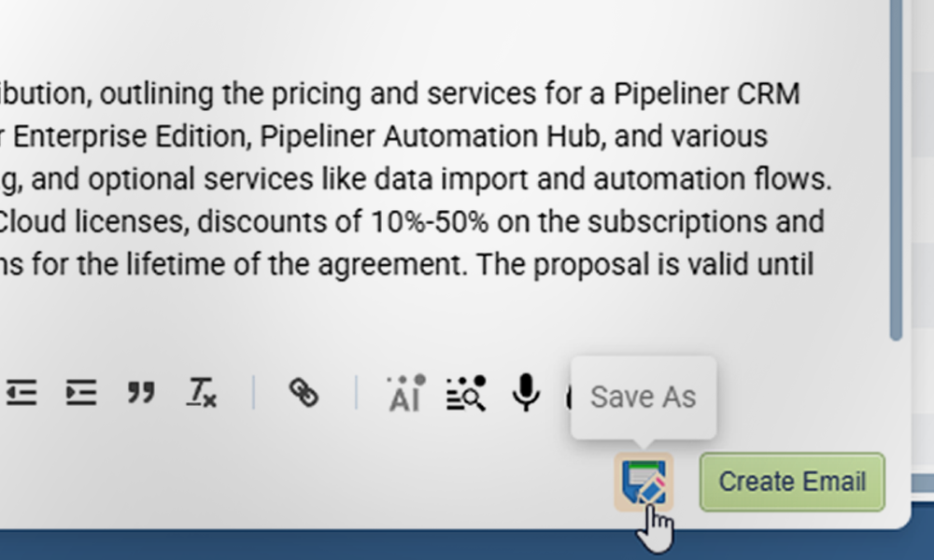Clear text formatting with the Tx icon
This screenshot has height=560, width=934.
201,393
